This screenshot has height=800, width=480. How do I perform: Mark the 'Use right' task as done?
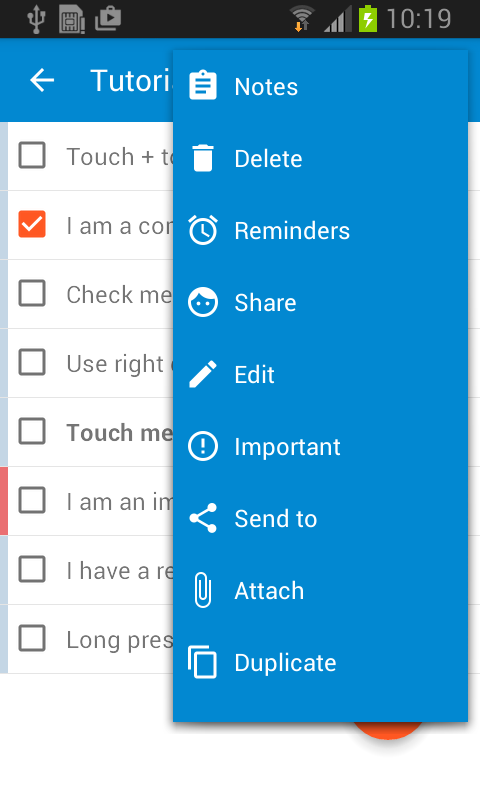[x=32, y=362]
